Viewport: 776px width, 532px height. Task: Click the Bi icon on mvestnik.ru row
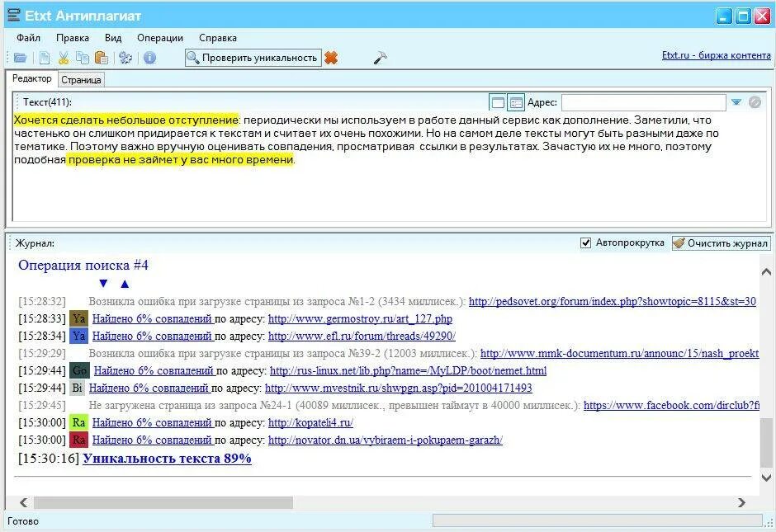(x=78, y=388)
